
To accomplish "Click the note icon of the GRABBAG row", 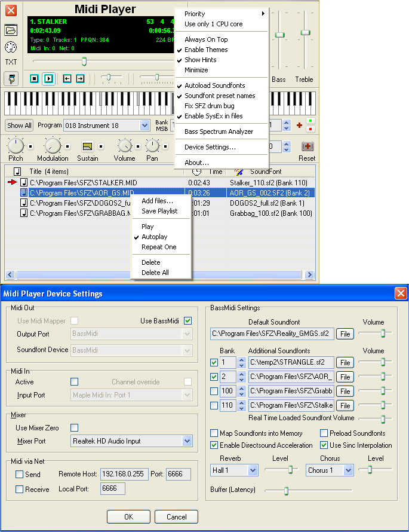I will [24, 213].
